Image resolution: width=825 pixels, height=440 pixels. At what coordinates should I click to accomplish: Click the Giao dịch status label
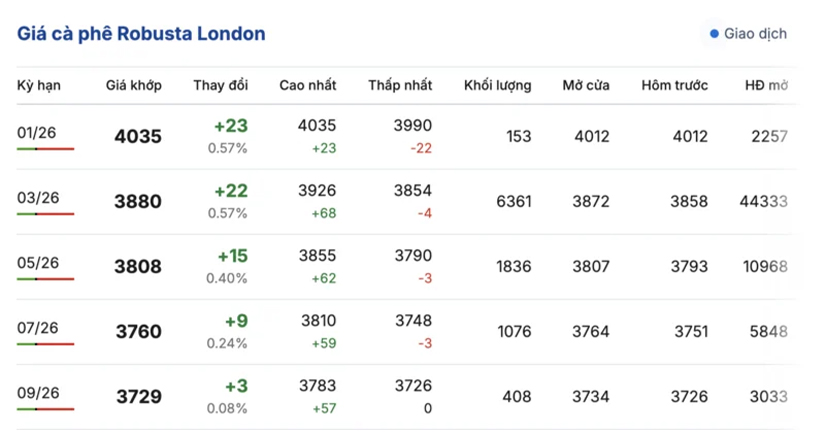click(x=754, y=34)
